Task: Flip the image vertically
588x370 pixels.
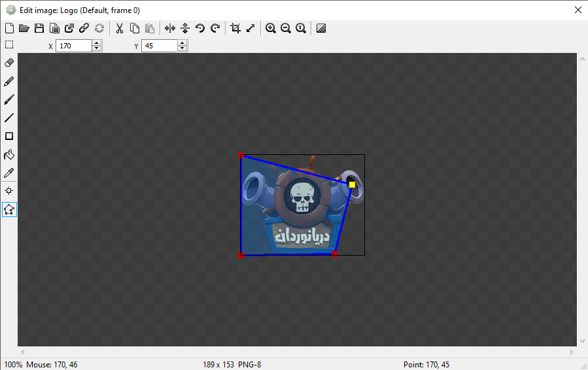Action: (x=185, y=28)
